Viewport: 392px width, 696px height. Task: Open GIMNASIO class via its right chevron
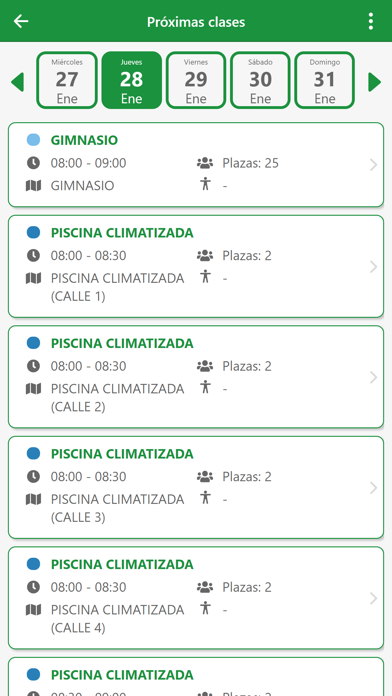[x=373, y=165]
